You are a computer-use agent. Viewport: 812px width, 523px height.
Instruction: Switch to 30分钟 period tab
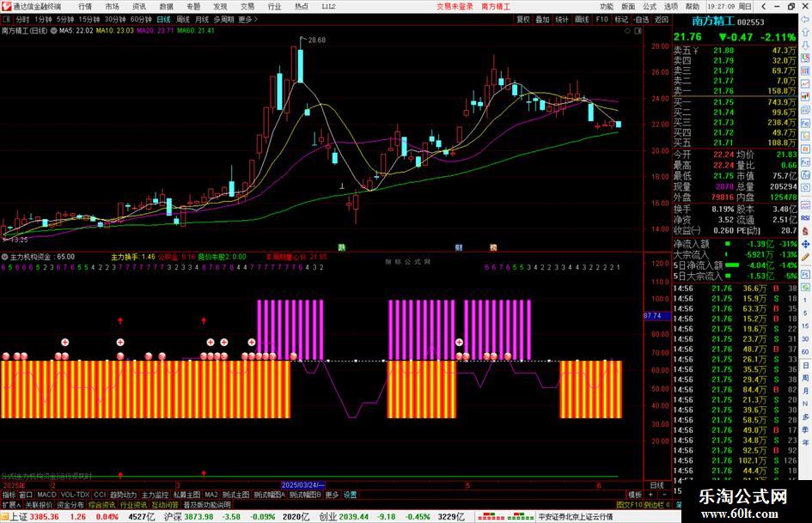[115, 19]
